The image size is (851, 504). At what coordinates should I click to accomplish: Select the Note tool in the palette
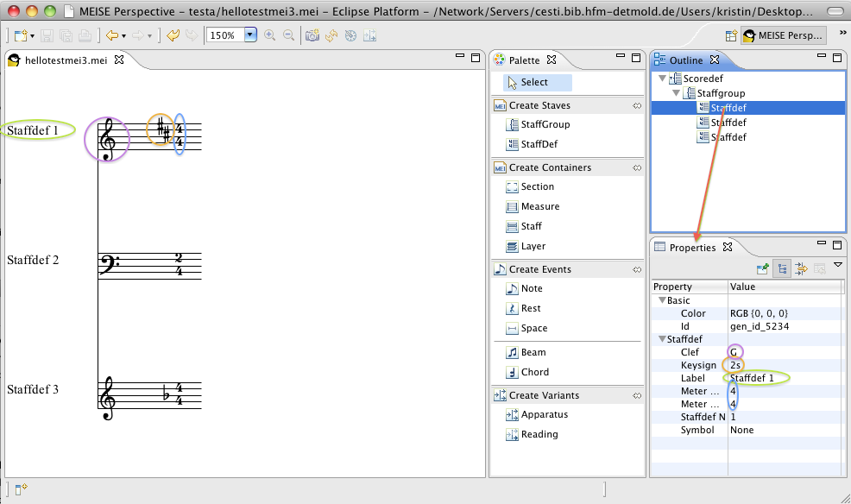pos(532,288)
